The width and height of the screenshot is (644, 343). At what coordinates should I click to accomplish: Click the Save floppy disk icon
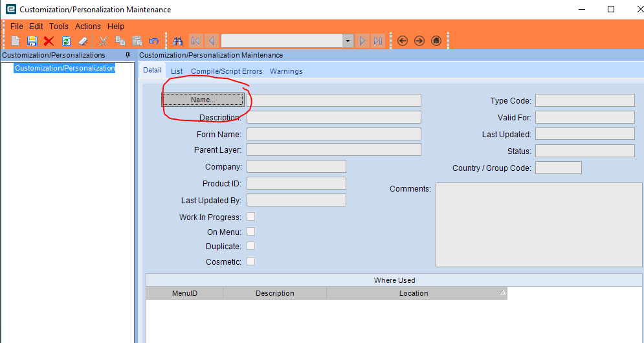pyautogui.click(x=32, y=41)
